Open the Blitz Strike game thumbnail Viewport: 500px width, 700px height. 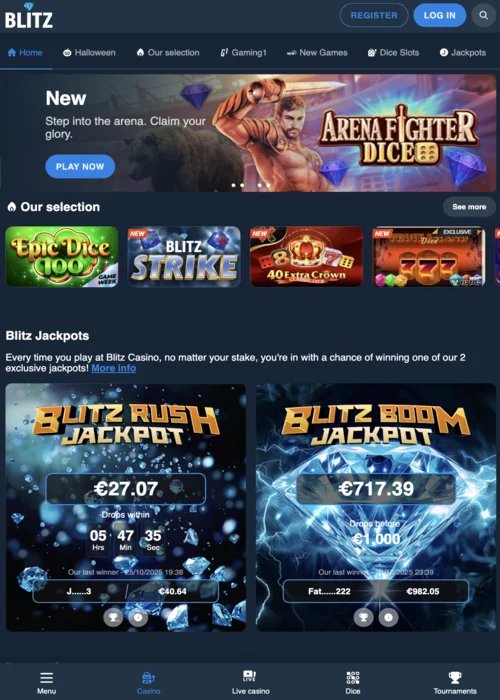pyautogui.click(x=184, y=256)
